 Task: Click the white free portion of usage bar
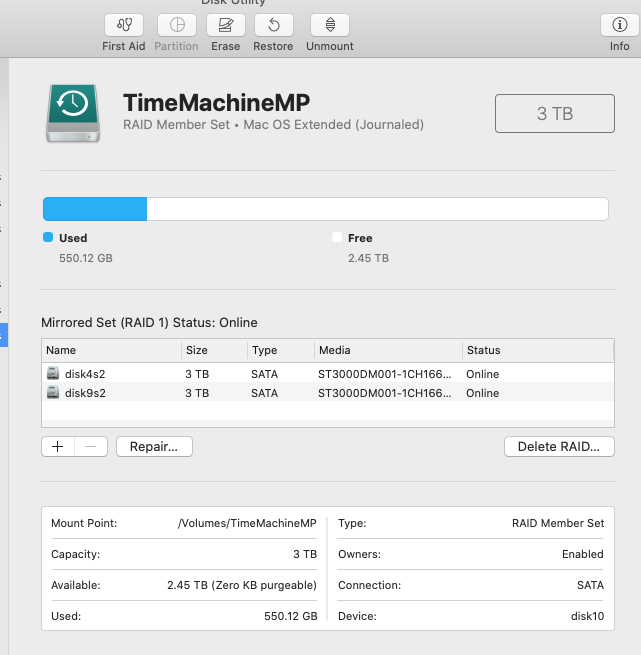coord(377,209)
